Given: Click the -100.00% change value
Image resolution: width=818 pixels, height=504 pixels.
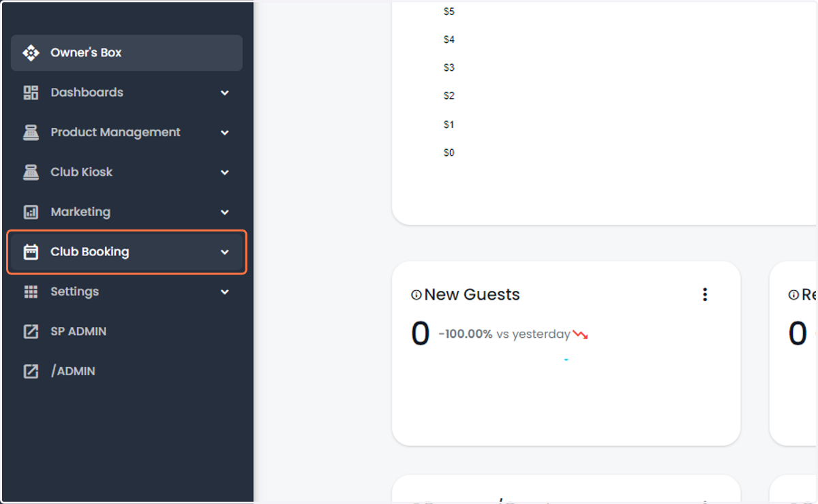Looking at the screenshot, I should [466, 334].
